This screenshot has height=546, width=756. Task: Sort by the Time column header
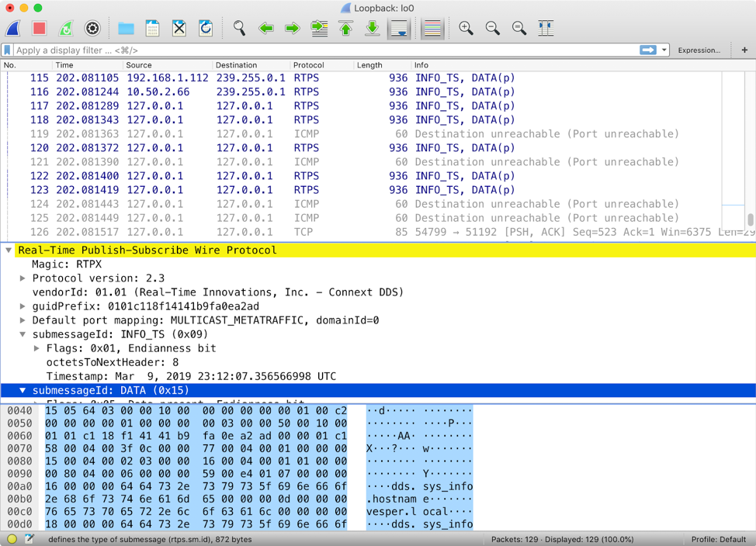point(87,65)
